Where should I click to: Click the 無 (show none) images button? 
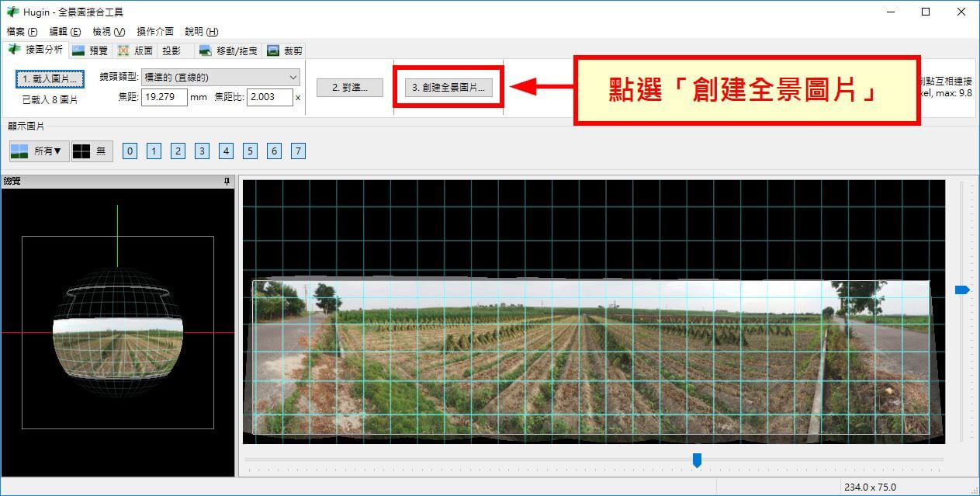92,151
